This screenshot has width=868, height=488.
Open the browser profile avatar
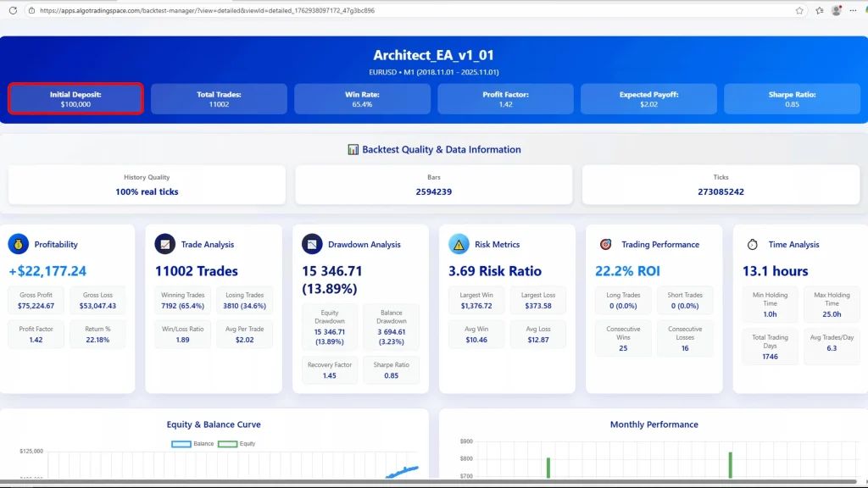pos(837,10)
